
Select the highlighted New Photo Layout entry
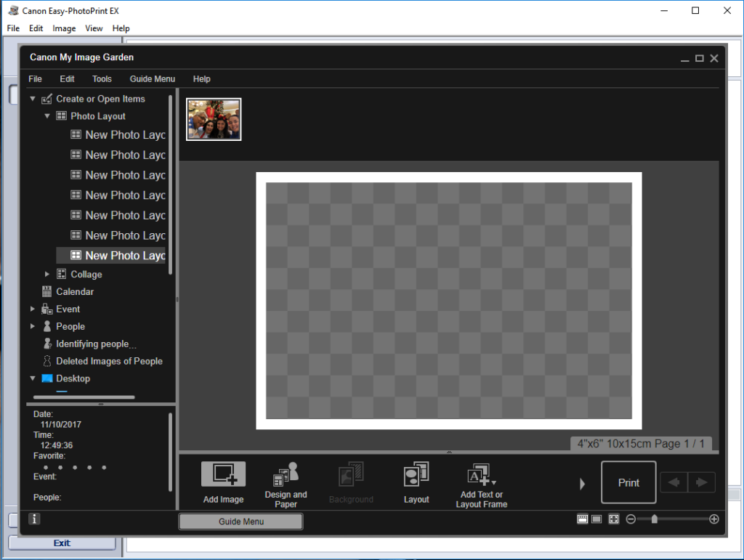(x=110, y=256)
